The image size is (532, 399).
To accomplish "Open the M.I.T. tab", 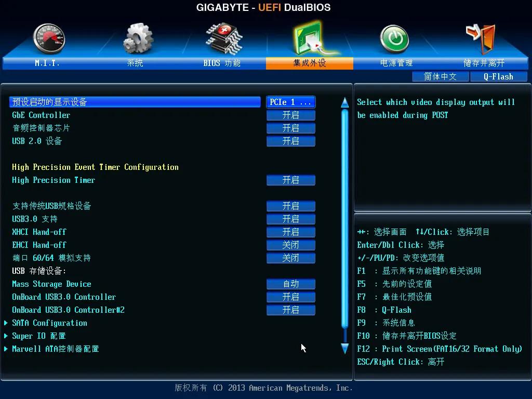I will [47, 63].
